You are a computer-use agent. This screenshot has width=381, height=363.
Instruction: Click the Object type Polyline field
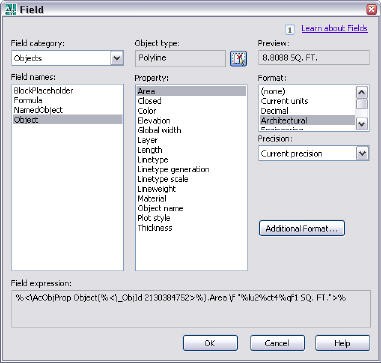click(180, 58)
